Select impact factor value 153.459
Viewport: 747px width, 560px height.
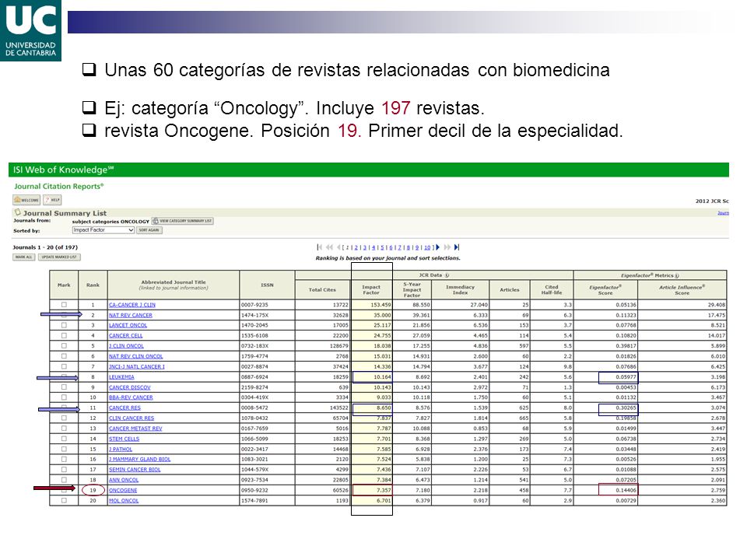[381, 305]
